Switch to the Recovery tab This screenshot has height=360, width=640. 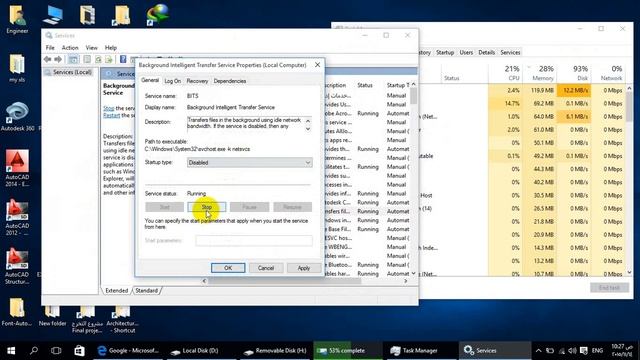pyautogui.click(x=197, y=81)
